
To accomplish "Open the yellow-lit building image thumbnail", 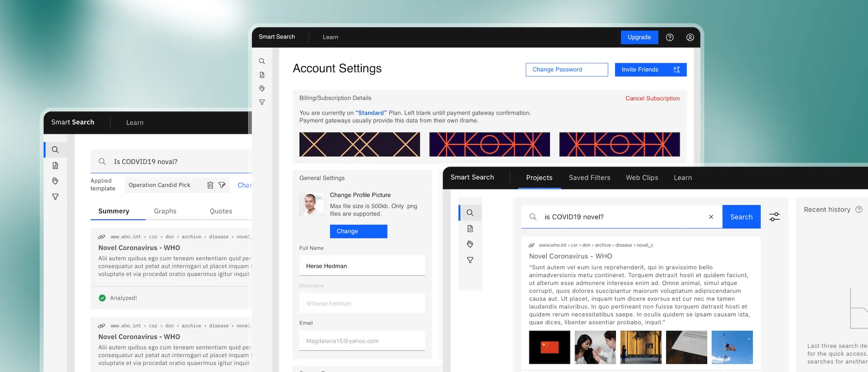I will 641,347.
